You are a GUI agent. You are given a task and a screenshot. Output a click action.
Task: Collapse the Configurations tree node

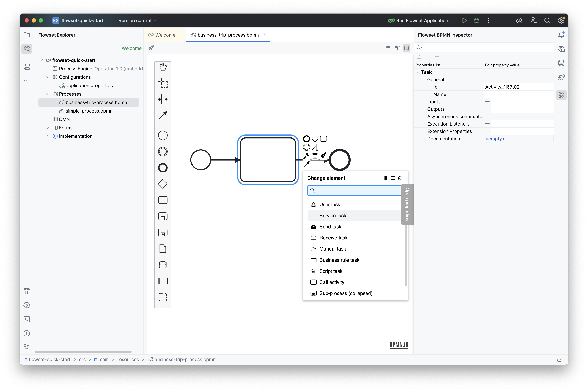(x=48, y=77)
